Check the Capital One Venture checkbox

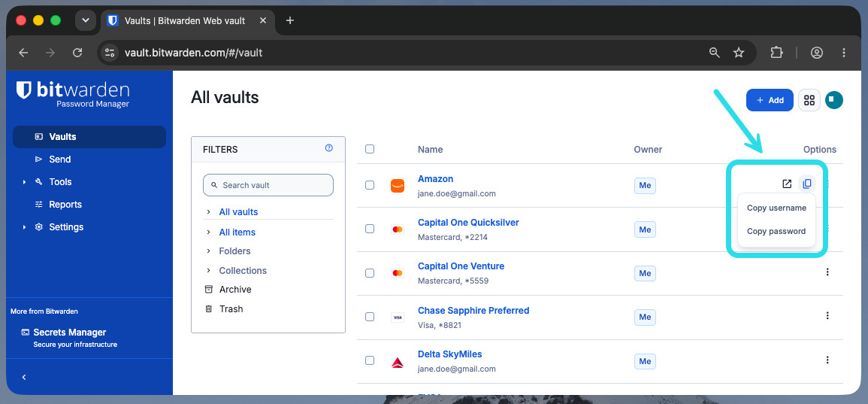(370, 272)
